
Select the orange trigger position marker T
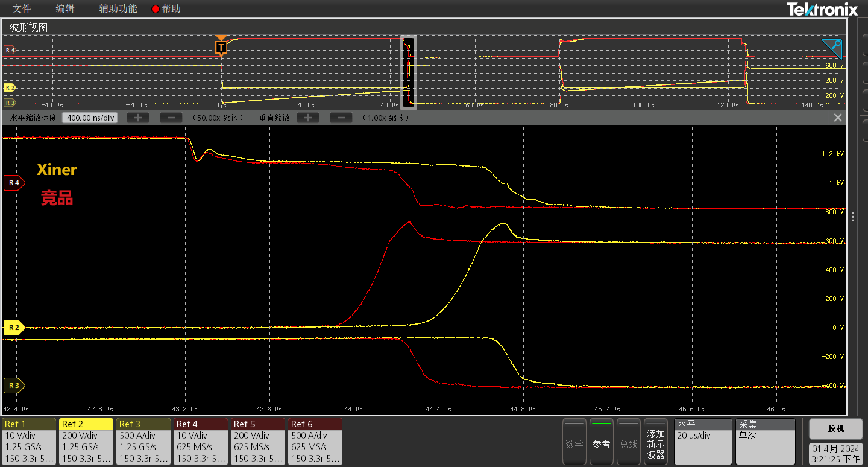(221, 46)
